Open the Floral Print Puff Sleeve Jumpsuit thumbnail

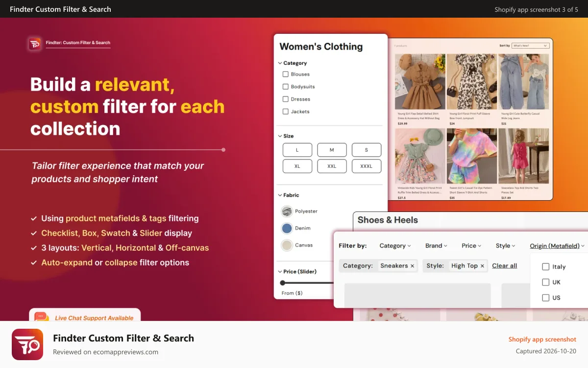(471, 81)
